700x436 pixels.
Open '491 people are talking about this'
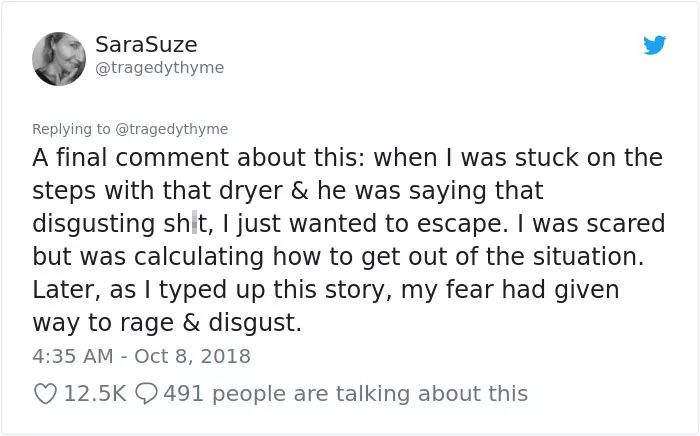[x=346, y=394]
